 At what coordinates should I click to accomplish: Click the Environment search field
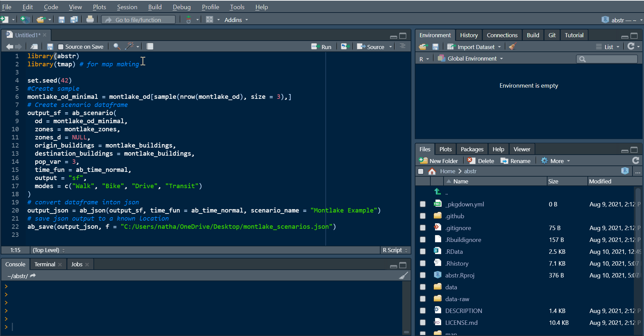tap(607, 59)
